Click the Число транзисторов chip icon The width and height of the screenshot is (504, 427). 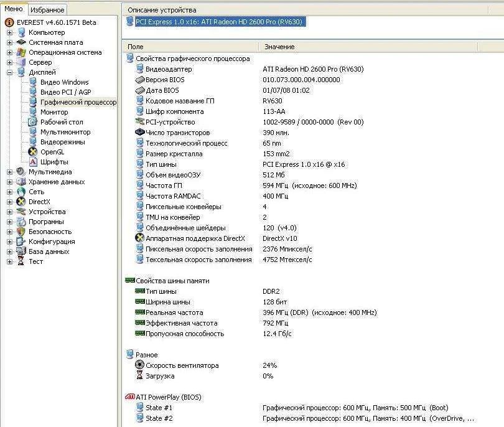pos(140,132)
